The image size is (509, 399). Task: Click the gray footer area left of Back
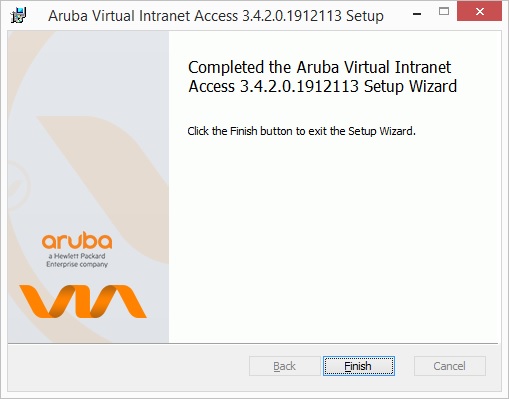(127, 366)
